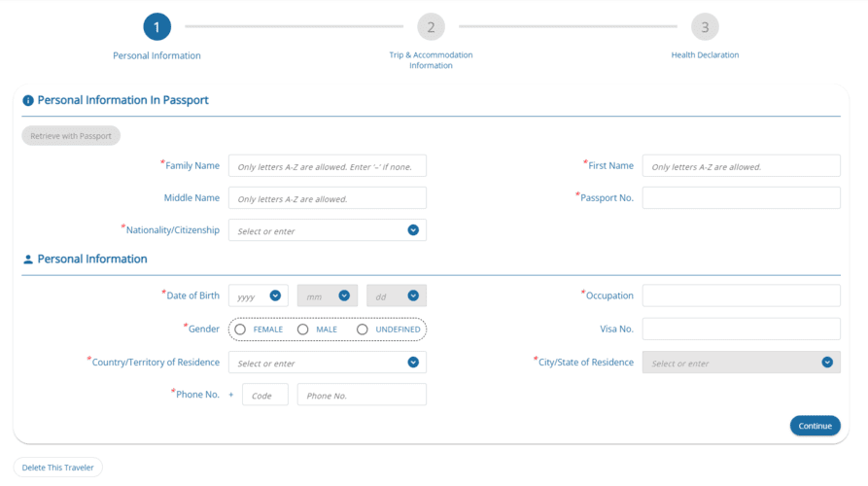Focus the Family Name text field

click(327, 166)
